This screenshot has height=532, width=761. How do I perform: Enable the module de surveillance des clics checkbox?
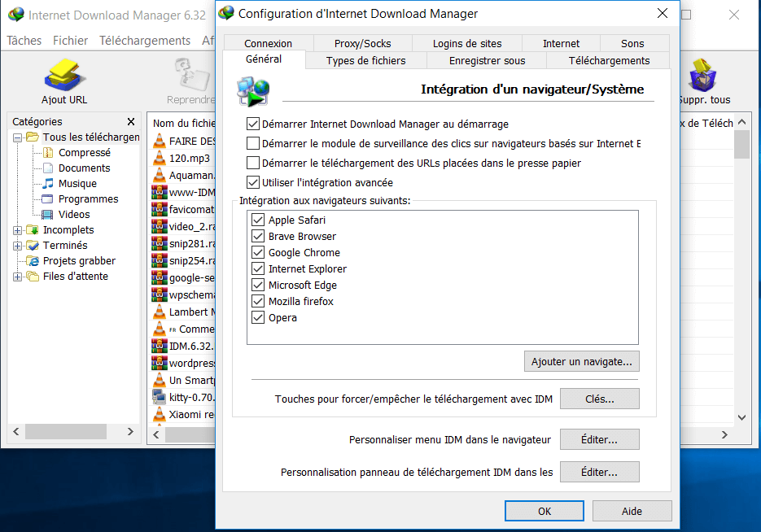click(x=253, y=143)
